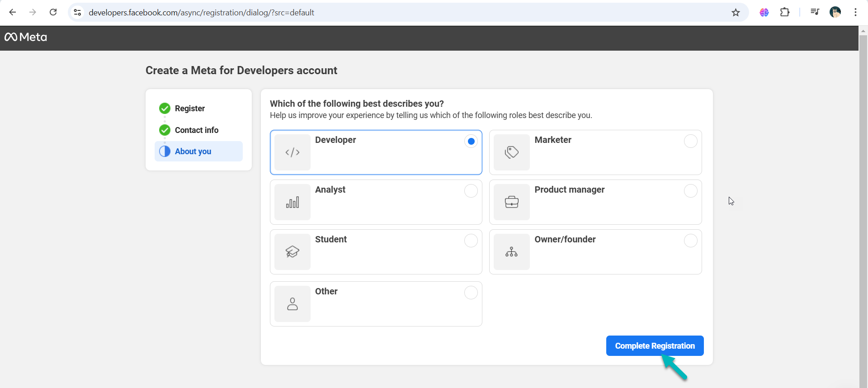The height and width of the screenshot is (388, 868).
Task: Click the Student graduation cap icon
Action: [292, 252]
